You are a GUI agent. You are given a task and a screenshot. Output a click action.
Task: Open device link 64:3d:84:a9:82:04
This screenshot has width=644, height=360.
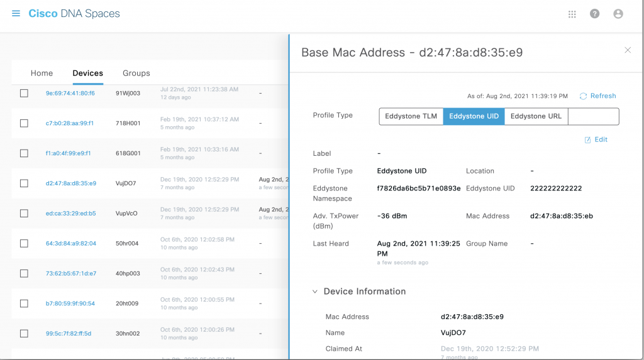70,243
